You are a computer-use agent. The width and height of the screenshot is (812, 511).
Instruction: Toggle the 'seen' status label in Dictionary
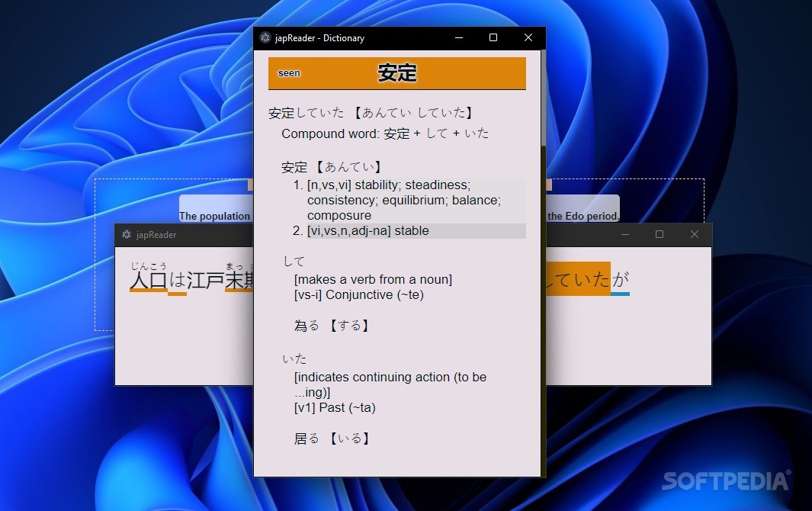289,73
